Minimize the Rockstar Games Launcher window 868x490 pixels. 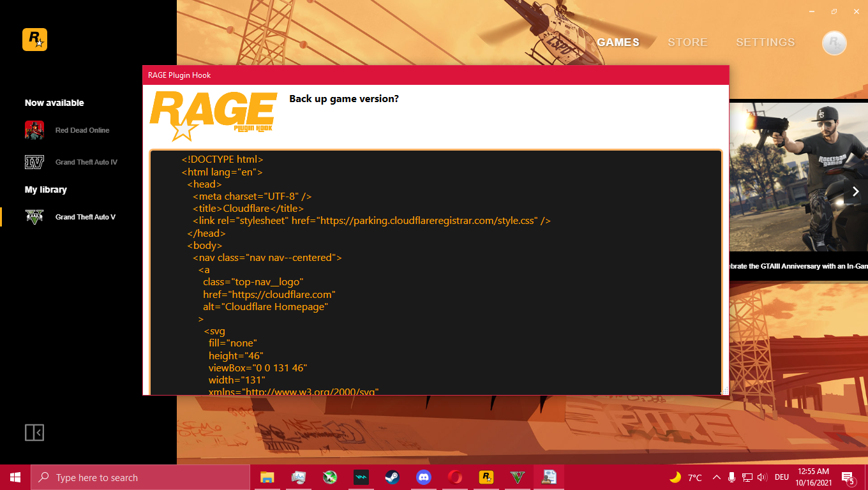[x=812, y=11]
